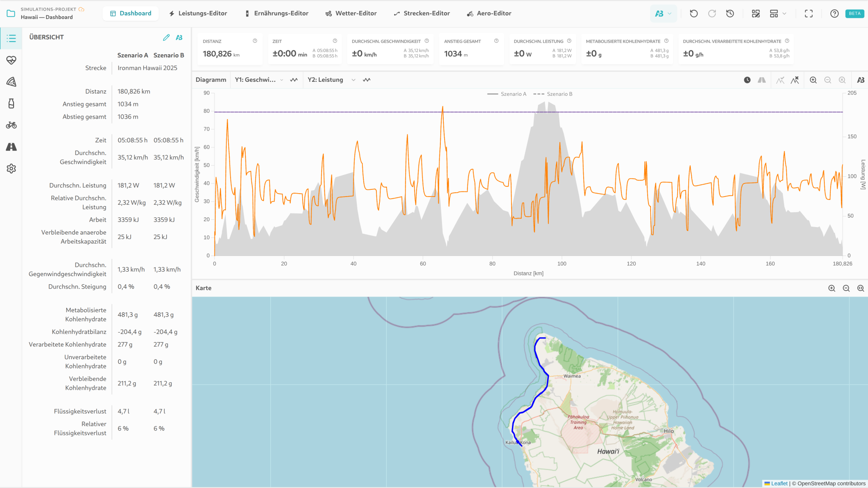Show info for Durchschn. Geschwindigkeit card
Screen dimensions: 868x488
point(427,41)
